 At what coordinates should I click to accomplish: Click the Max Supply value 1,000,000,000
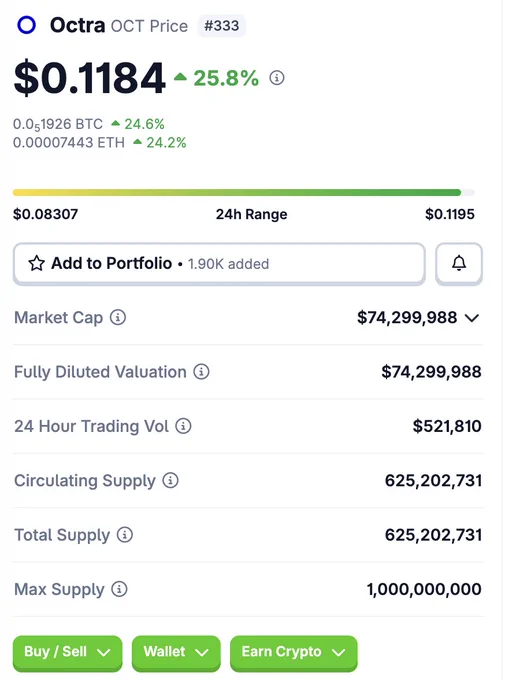point(424,589)
